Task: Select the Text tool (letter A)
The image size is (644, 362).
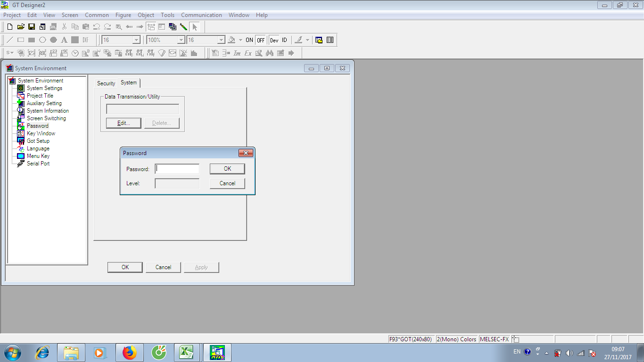Action: [x=64, y=40]
